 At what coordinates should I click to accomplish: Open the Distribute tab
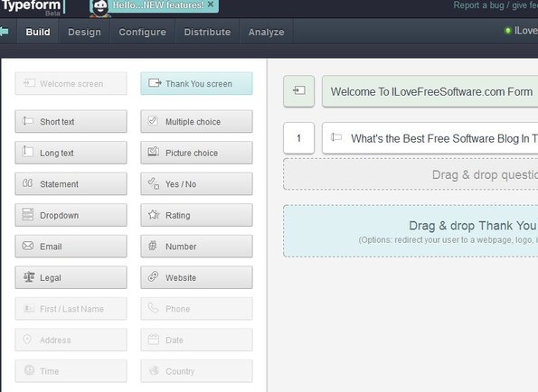pos(207,32)
